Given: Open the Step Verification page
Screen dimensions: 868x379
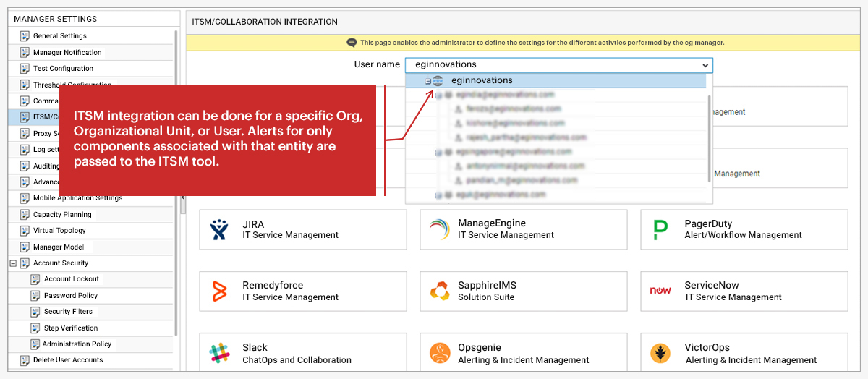Looking at the screenshot, I should pos(71,328).
